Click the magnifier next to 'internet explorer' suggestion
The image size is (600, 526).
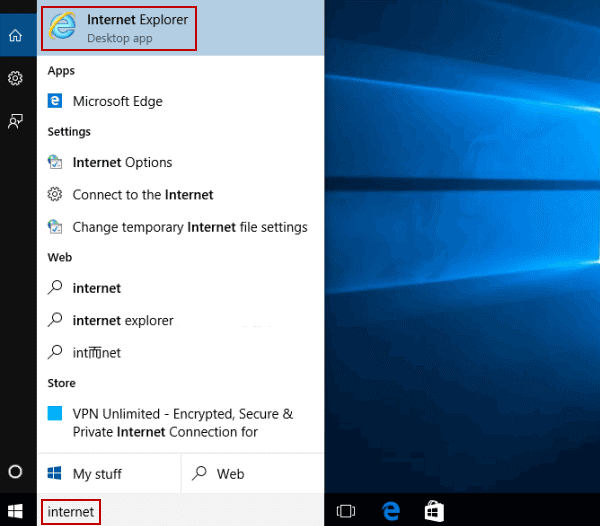click(55, 320)
